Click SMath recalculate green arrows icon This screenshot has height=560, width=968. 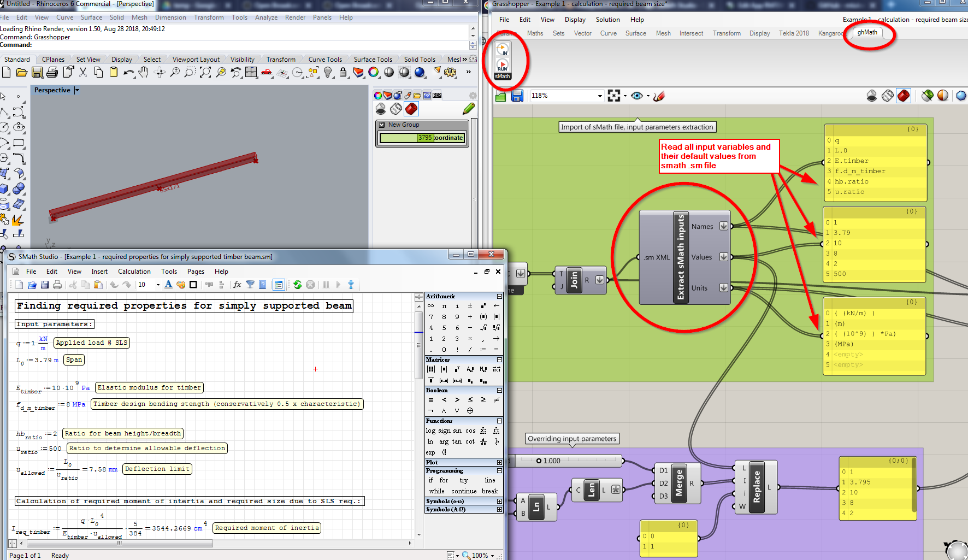pos(298,285)
